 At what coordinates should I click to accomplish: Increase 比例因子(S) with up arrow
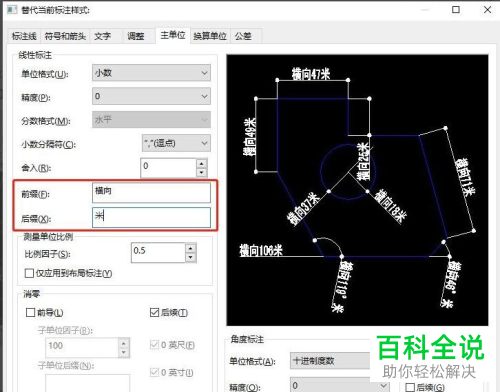click(x=191, y=248)
